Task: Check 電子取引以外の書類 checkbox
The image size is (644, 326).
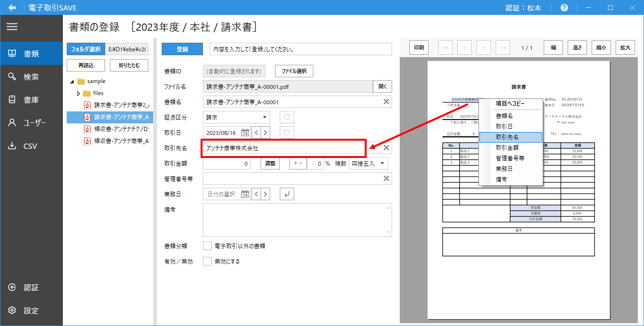Action: point(207,246)
